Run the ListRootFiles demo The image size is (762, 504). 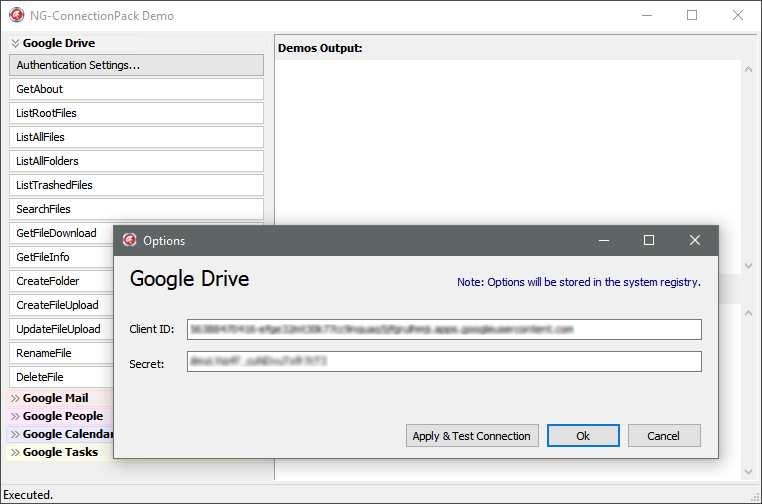[136, 113]
